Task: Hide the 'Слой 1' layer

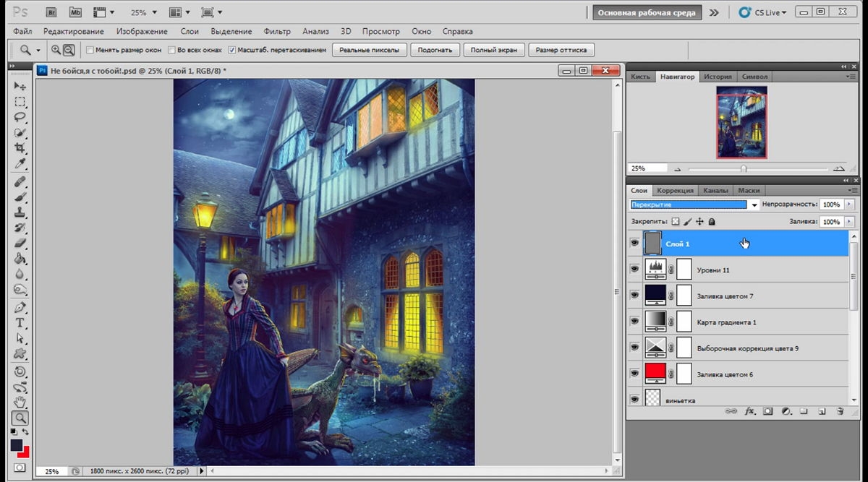Action: tap(634, 244)
